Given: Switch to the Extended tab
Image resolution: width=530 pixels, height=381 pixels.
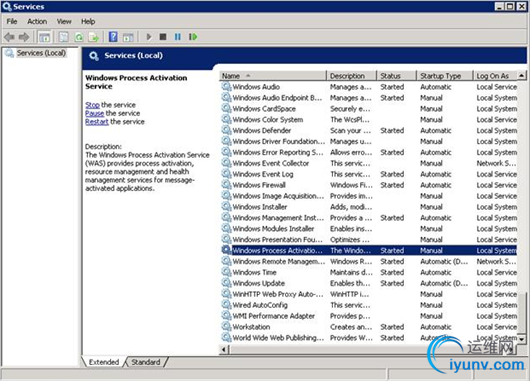Looking at the screenshot, I should coord(103,362).
